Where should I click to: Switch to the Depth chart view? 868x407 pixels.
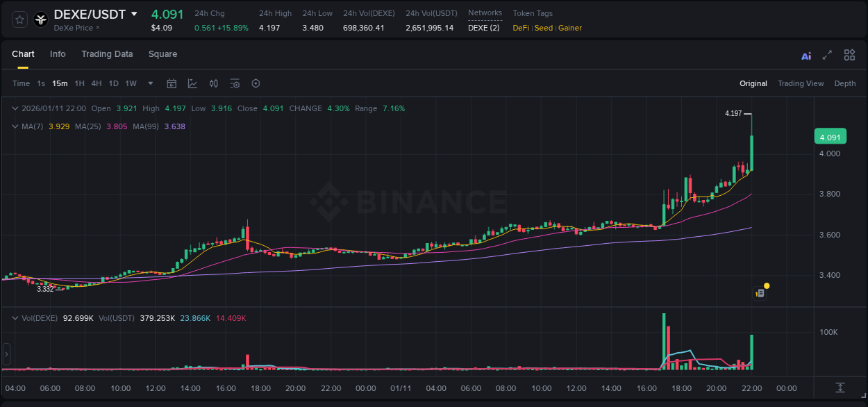coord(845,83)
